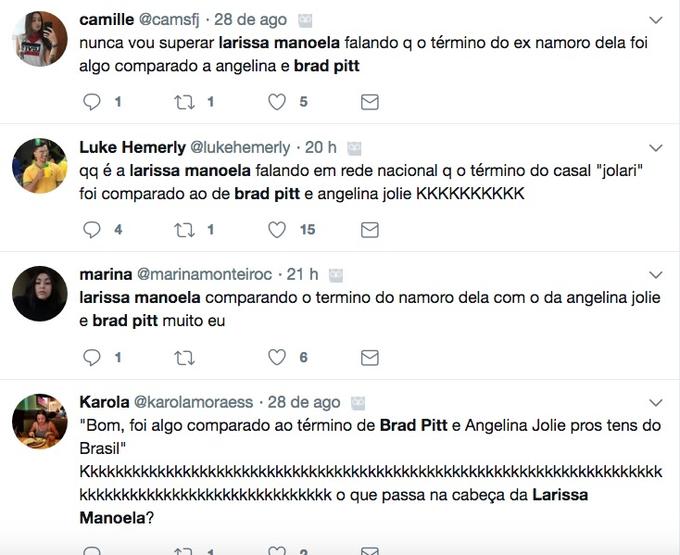Retweet camille's tweet
This screenshot has height=555, width=680.
(x=185, y=102)
